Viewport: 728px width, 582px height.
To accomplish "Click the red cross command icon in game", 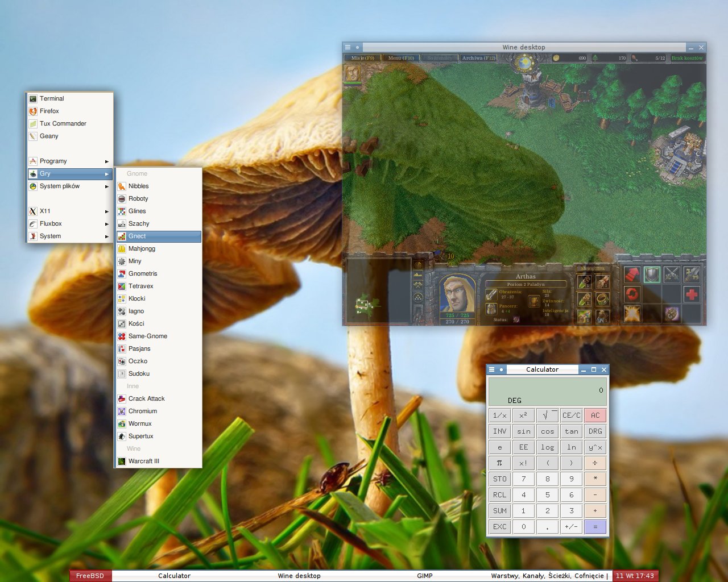I will (x=692, y=294).
